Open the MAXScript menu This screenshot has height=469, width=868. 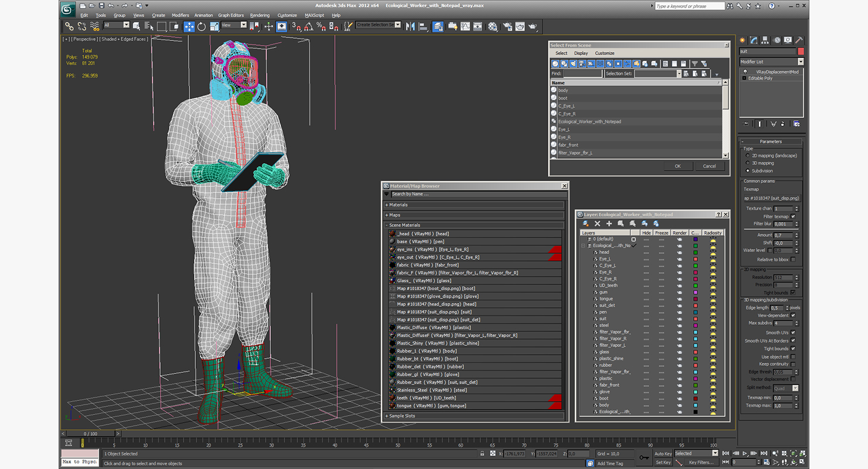(314, 15)
